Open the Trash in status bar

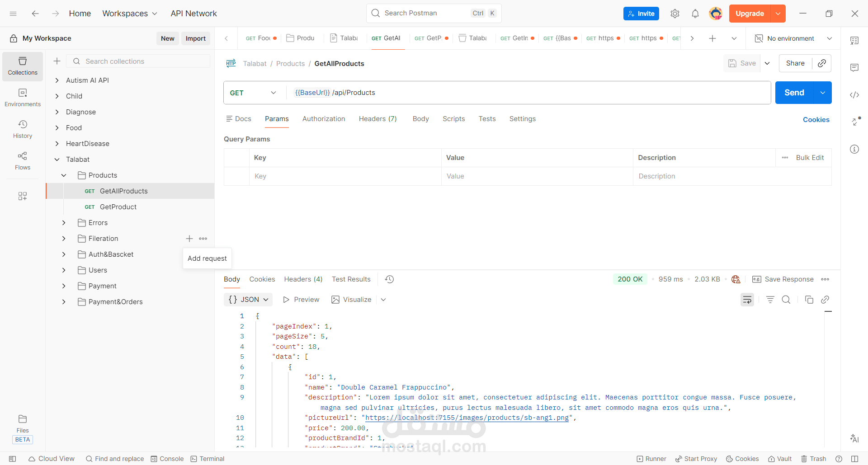[814, 459]
